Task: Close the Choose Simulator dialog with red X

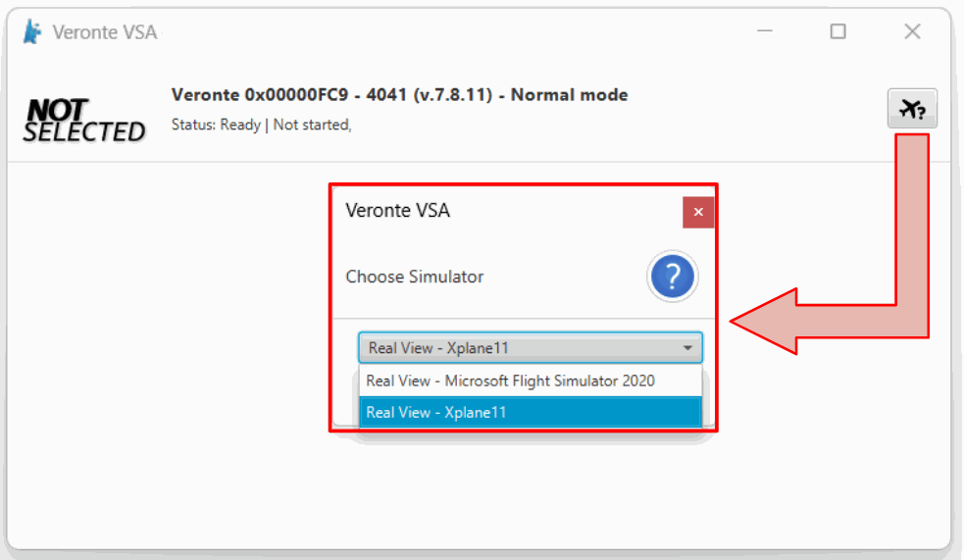Action: point(698,212)
